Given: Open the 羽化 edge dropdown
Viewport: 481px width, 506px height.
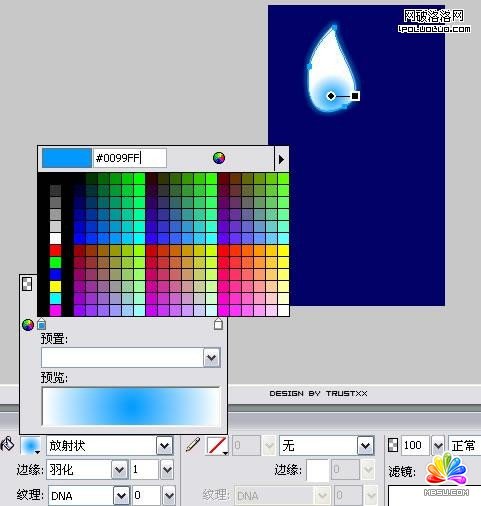Looking at the screenshot, I should (x=120, y=470).
